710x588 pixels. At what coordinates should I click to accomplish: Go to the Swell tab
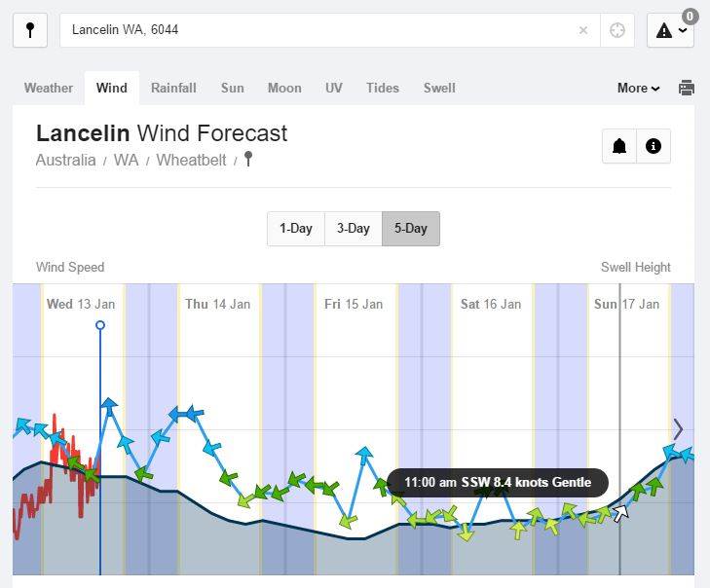[x=439, y=88]
